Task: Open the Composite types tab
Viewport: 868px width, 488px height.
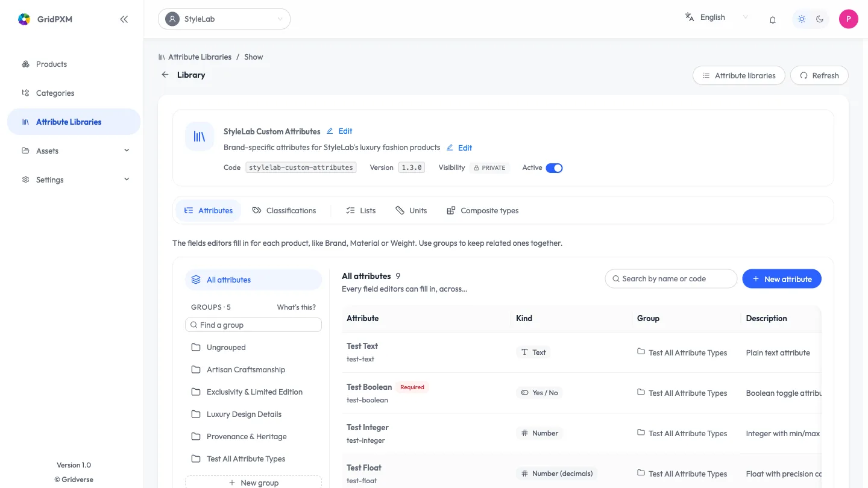Action: click(x=482, y=210)
